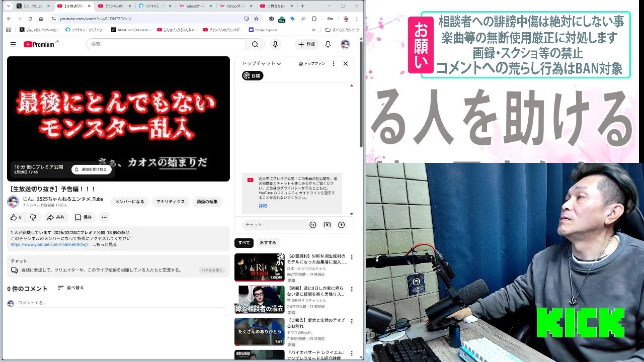Switch to the チャンネルの tab

click(114, 6)
